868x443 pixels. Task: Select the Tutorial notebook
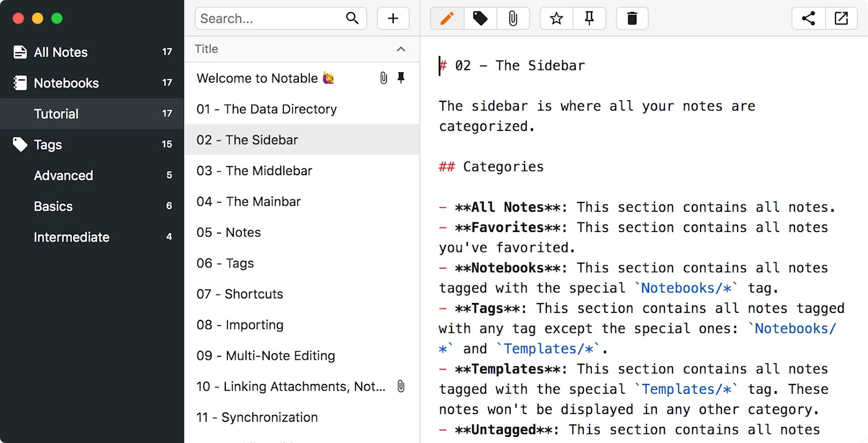pyautogui.click(x=56, y=113)
